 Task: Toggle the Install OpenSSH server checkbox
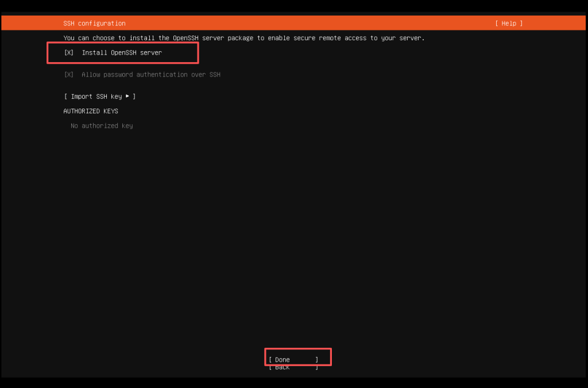coord(68,52)
